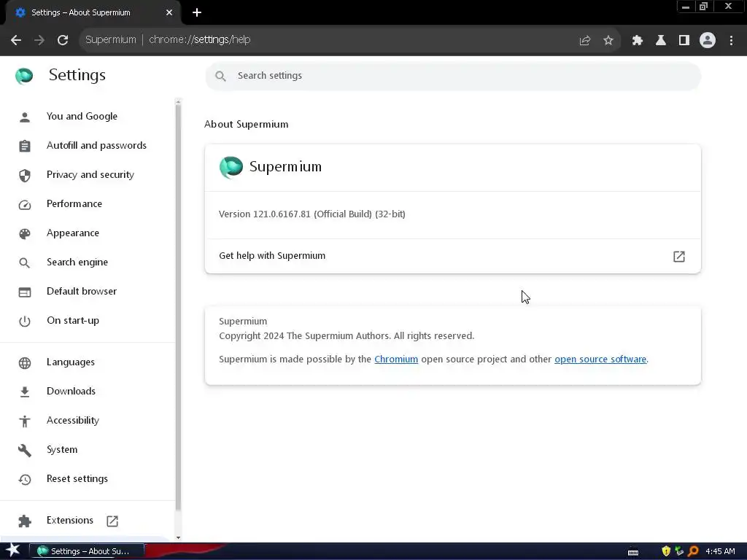Click the sidebar scroll-down arrow
The height and width of the screenshot is (560, 747).
pyautogui.click(x=178, y=537)
